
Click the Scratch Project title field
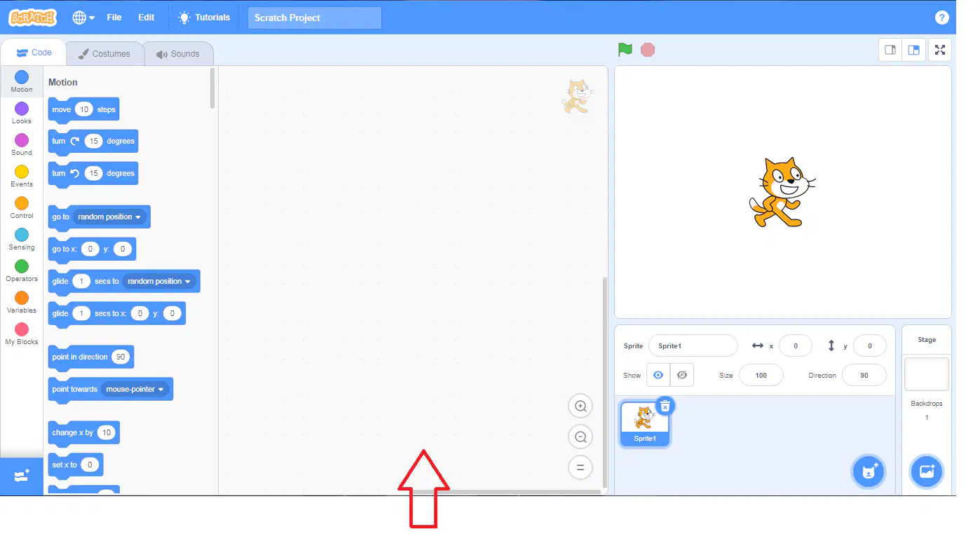(315, 18)
